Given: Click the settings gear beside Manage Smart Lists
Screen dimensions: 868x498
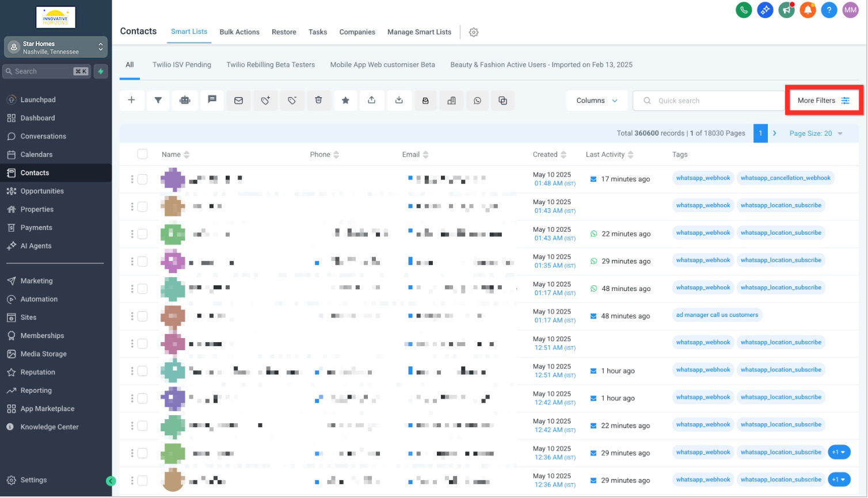Looking at the screenshot, I should [x=474, y=32].
